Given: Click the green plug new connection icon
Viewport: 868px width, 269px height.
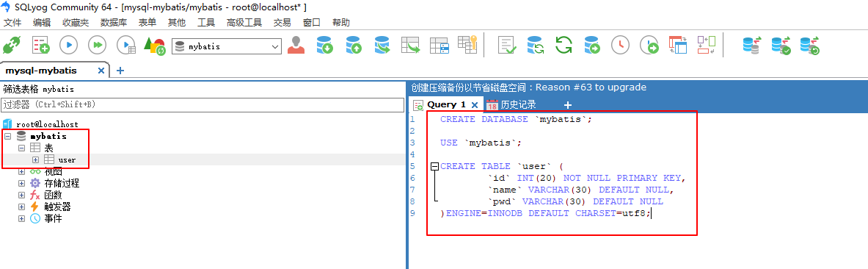Looking at the screenshot, I should pos(12,46).
